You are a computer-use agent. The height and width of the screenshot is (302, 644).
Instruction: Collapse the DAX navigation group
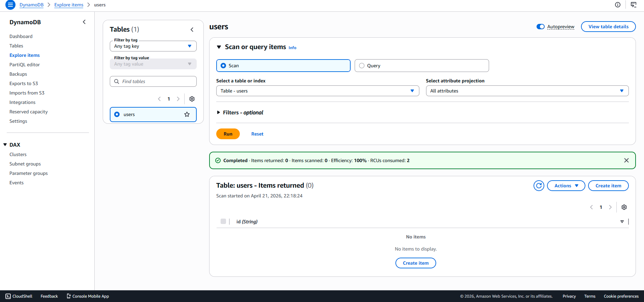(5, 145)
